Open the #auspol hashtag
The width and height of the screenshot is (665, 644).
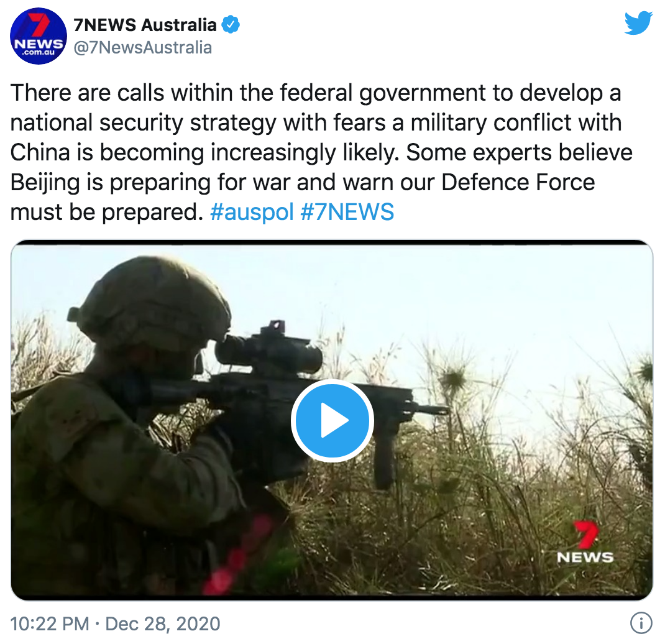point(252,212)
